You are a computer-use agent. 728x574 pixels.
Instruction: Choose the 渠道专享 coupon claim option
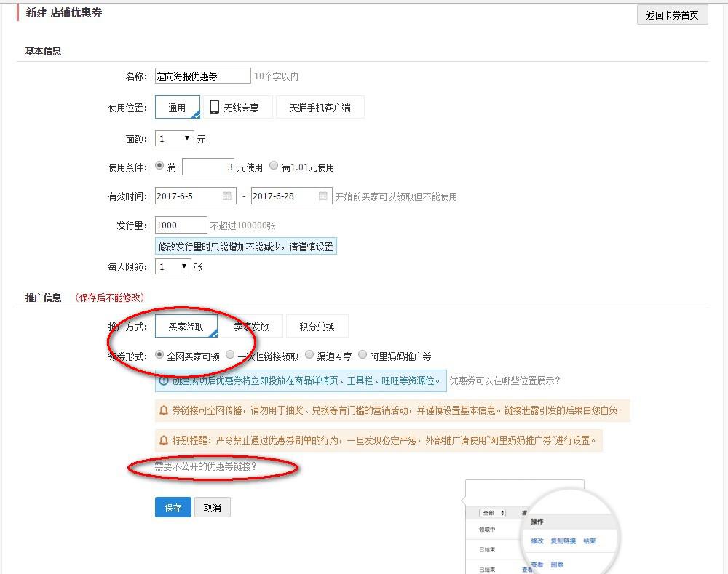click(309, 356)
